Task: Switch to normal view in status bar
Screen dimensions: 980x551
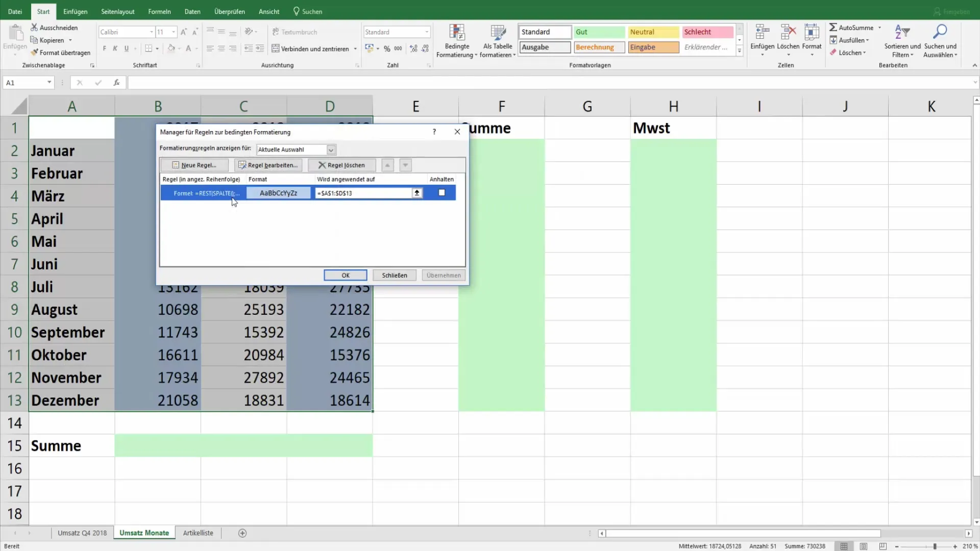Action: [x=844, y=546]
